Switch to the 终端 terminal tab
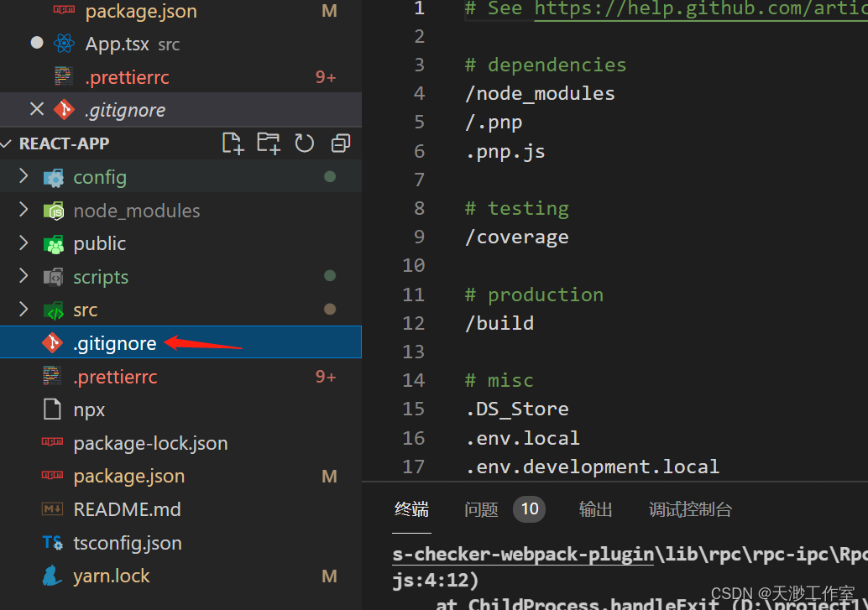 411,509
